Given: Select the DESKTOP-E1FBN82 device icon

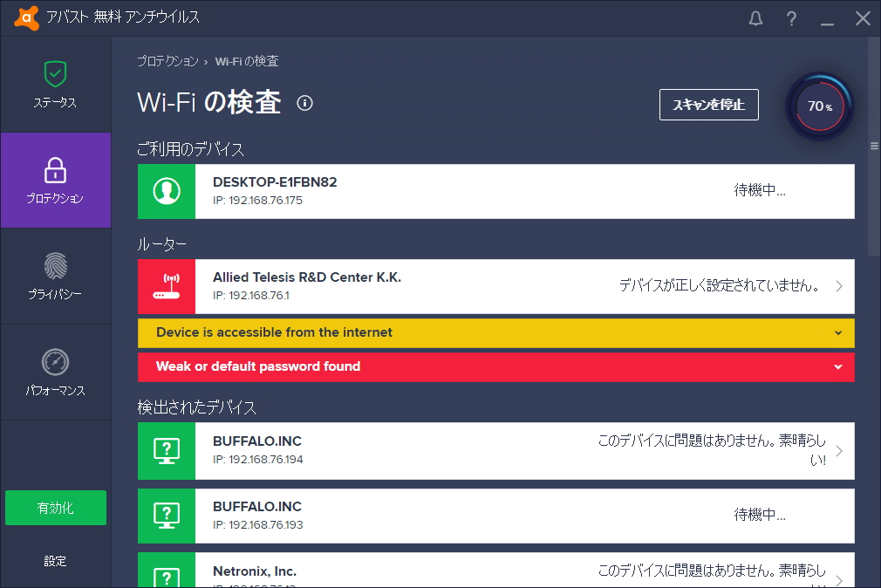Looking at the screenshot, I should point(166,191).
